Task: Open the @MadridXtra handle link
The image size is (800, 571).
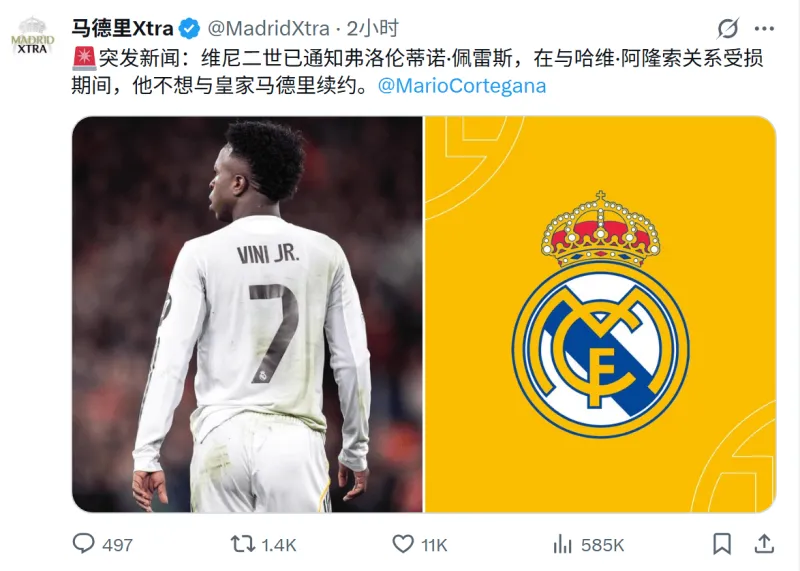Action: [268, 29]
